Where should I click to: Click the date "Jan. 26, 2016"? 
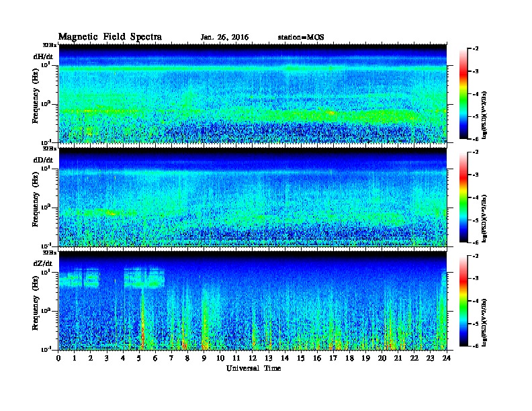(x=224, y=38)
